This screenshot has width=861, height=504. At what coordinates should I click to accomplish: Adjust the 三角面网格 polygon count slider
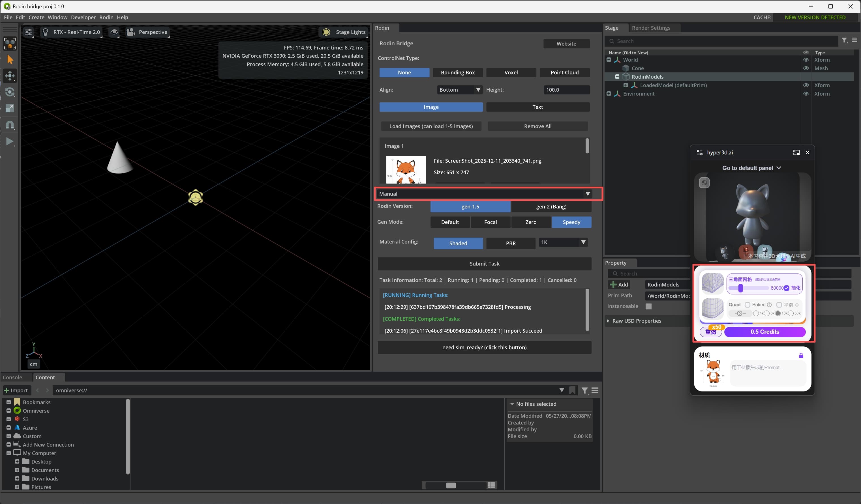click(740, 288)
